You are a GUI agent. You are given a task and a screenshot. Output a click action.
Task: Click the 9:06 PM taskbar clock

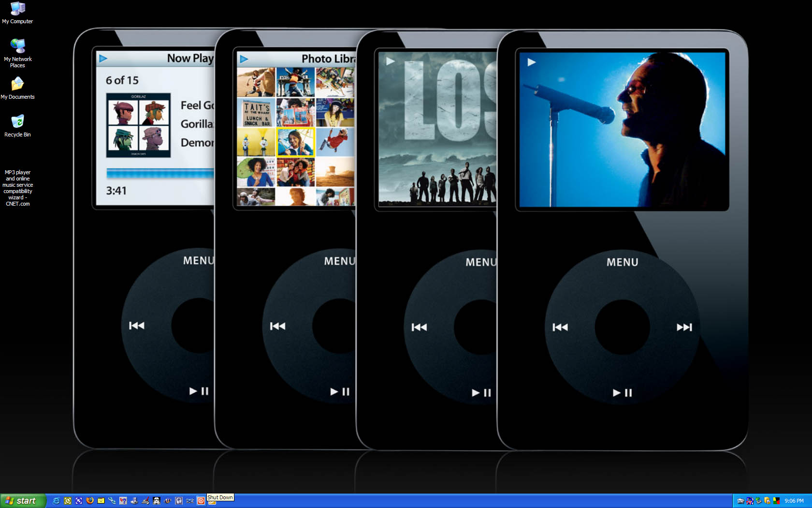(x=794, y=501)
